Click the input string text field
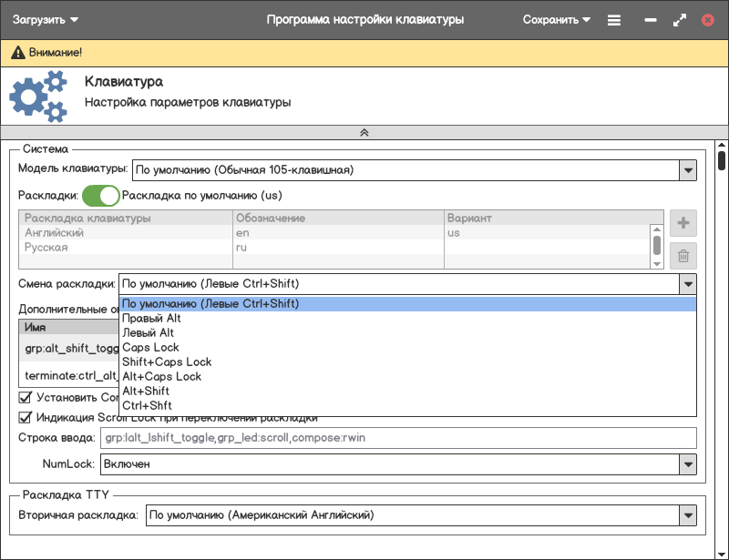 (399, 438)
